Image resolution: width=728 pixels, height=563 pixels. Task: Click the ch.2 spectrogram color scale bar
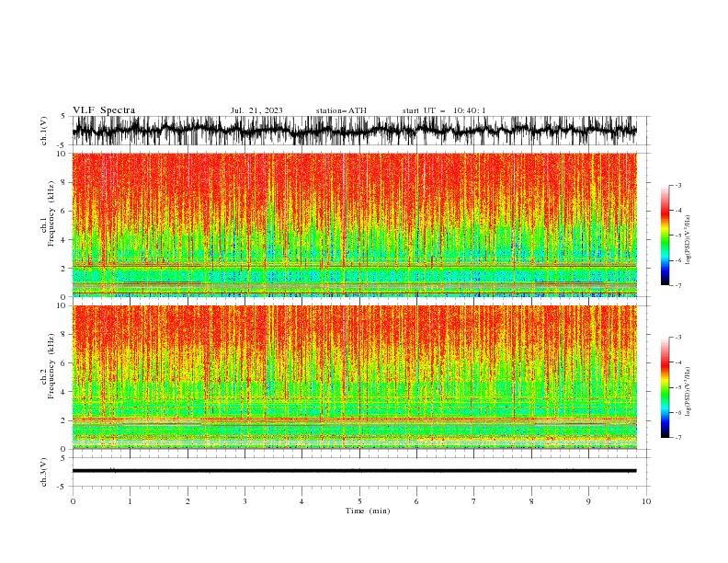pyautogui.click(x=665, y=387)
